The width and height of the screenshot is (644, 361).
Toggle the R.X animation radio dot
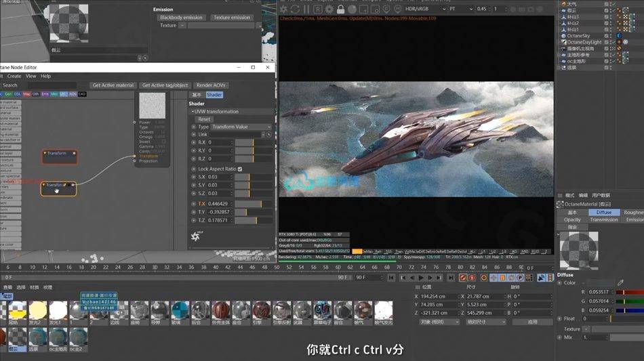(x=193, y=142)
